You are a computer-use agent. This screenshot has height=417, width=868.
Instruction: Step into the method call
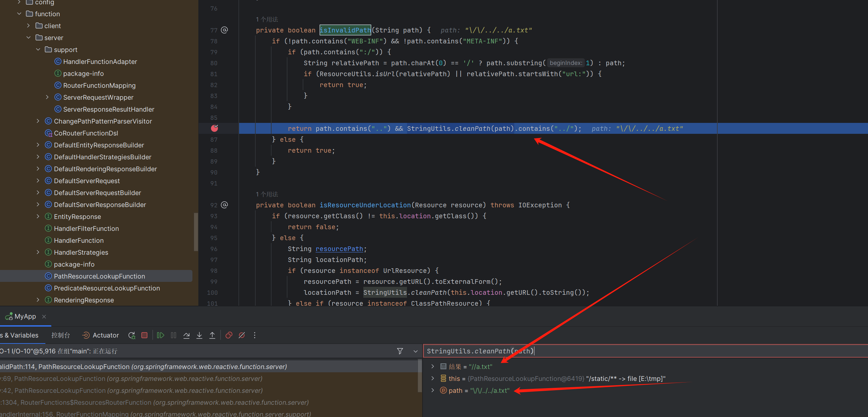[x=199, y=335]
